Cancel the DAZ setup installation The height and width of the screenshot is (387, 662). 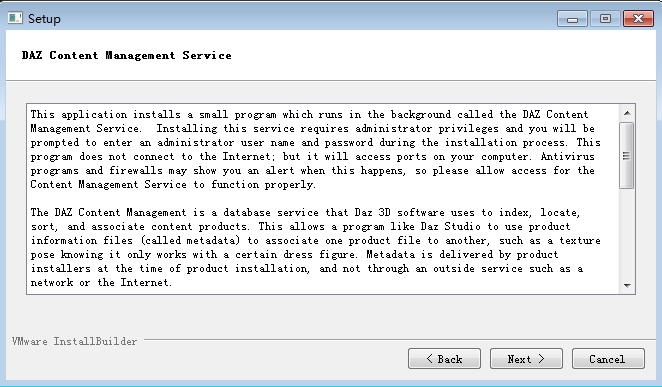[608, 359]
